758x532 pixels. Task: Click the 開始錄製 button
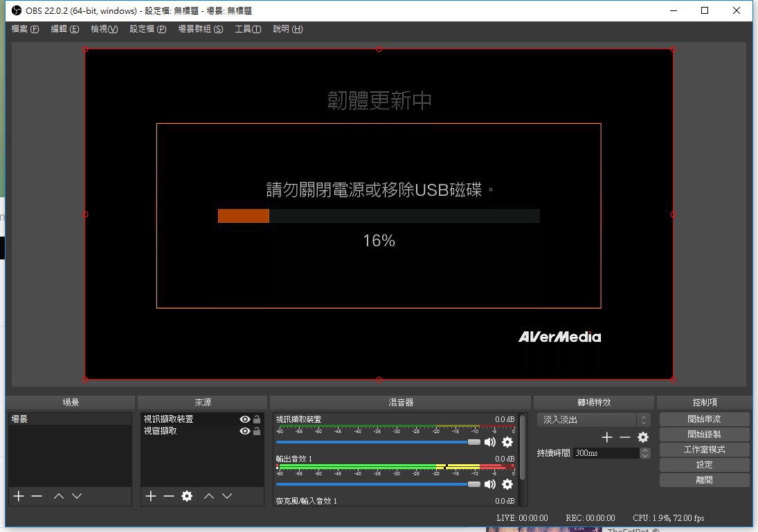click(x=704, y=434)
